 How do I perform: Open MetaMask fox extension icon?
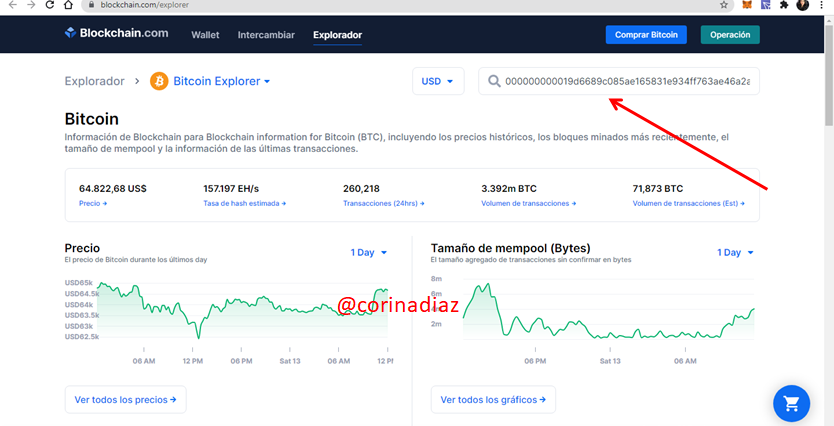(747, 5)
